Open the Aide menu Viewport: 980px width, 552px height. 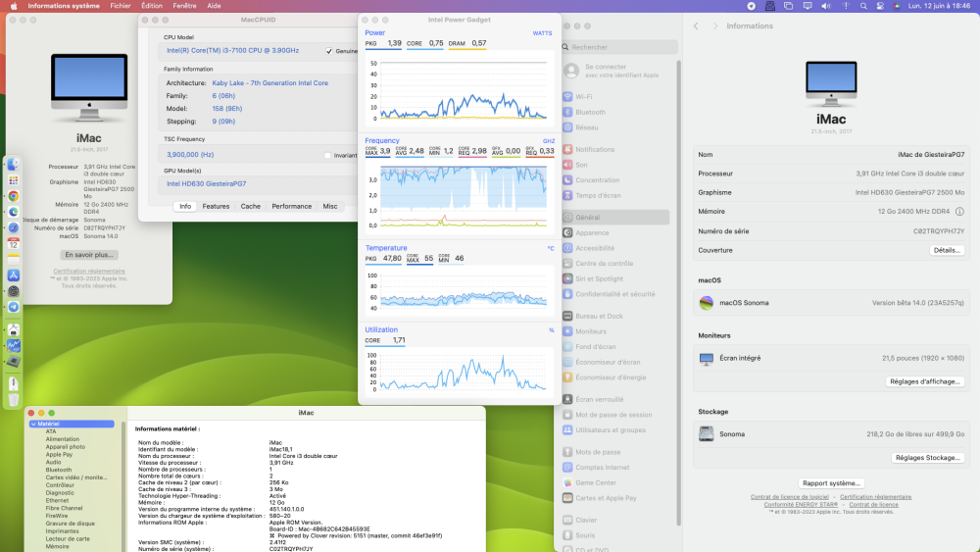tap(214, 6)
